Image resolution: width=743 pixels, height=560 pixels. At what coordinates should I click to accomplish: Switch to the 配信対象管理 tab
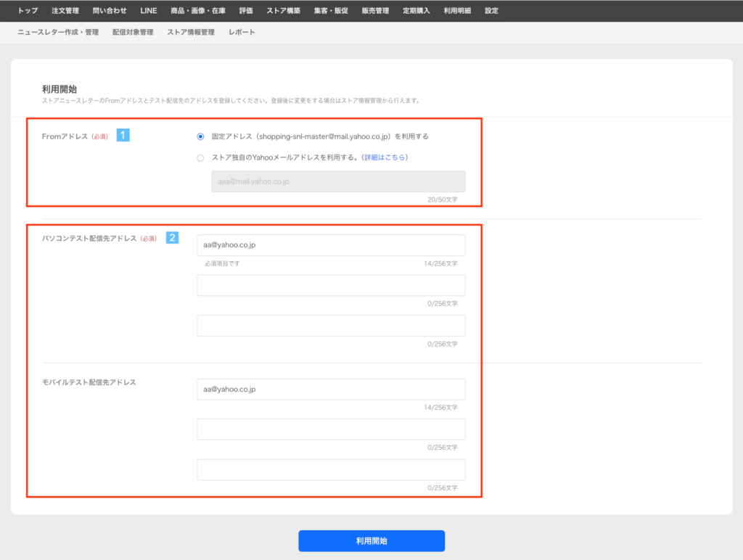click(133, 33)
